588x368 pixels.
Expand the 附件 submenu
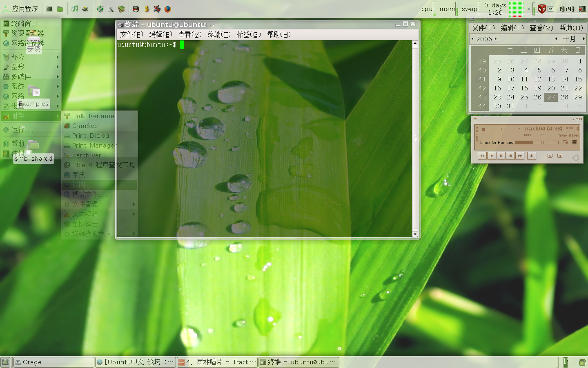click(x=31, y=116)
